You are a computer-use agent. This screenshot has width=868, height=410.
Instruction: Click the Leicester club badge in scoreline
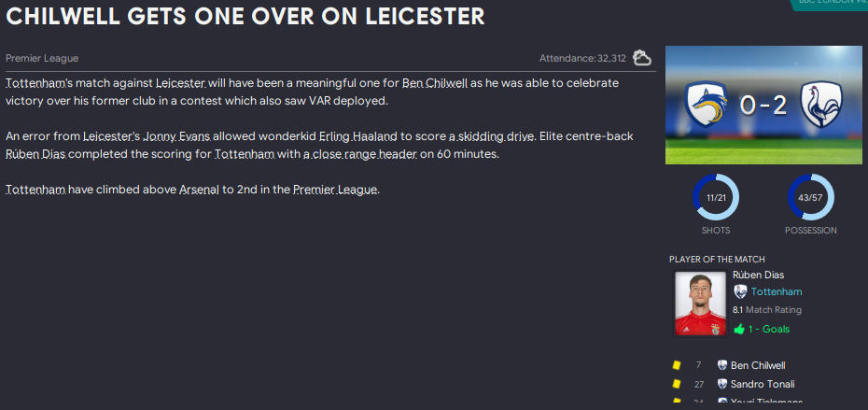click(706, 105)
